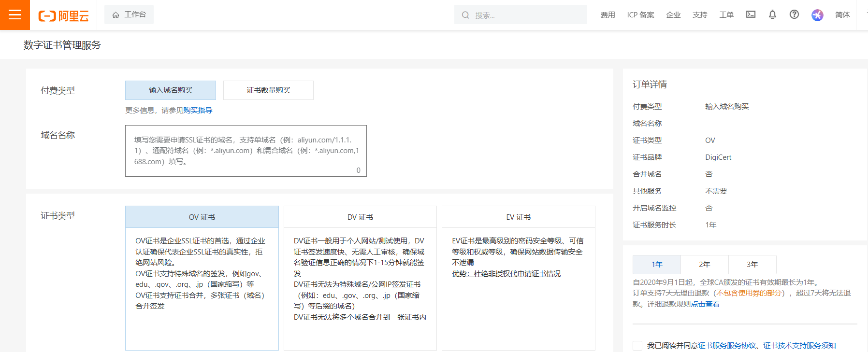Select the DV 证书 certificate type

[x=360, y=217]
